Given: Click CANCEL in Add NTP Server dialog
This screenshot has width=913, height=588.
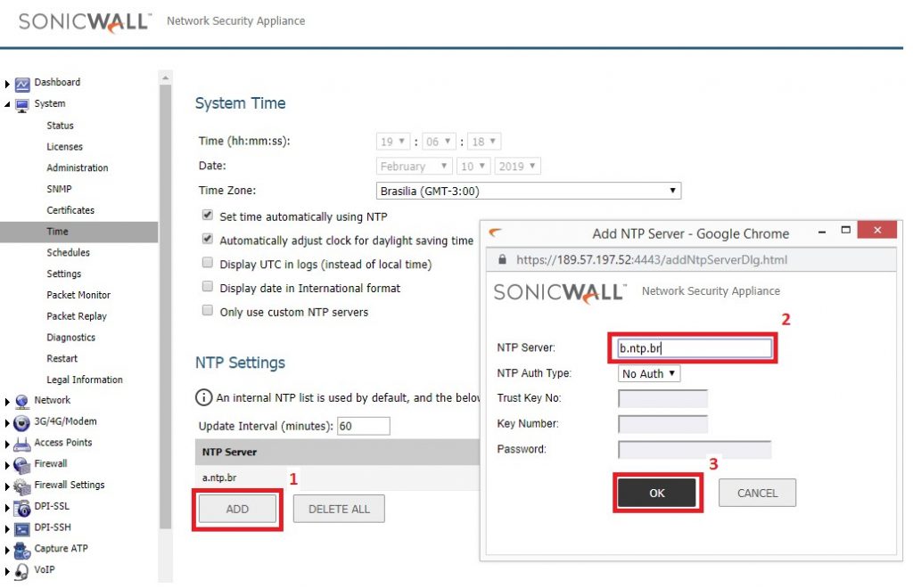Looking at the screenshot, I should click(757, 494).
